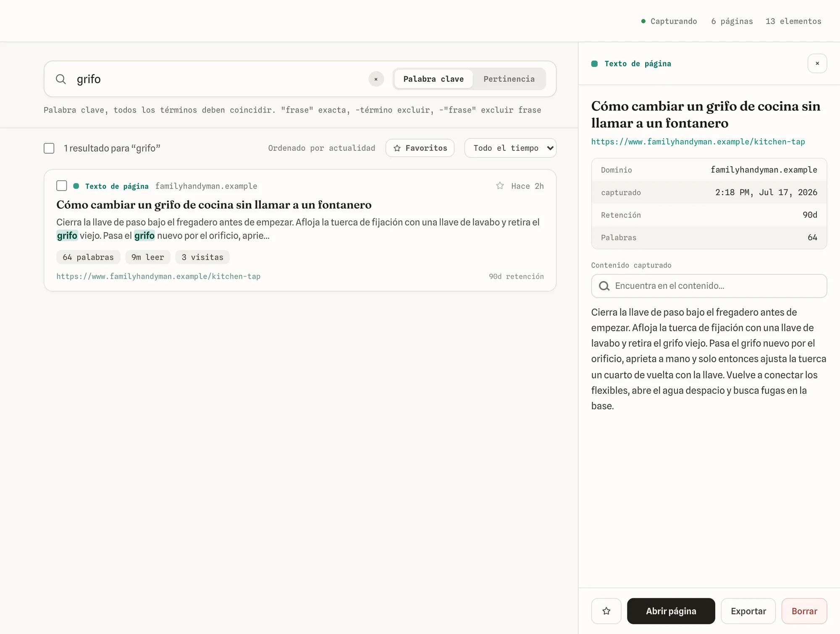Click the Abrir página button
This screenshot has width=840, height=634.
point(671,611)
